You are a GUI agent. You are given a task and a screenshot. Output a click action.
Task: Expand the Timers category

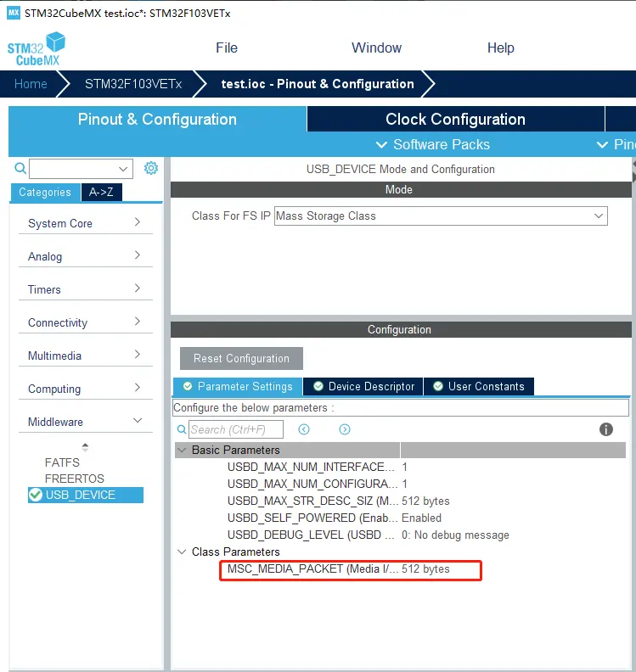(x=138, y=288)
